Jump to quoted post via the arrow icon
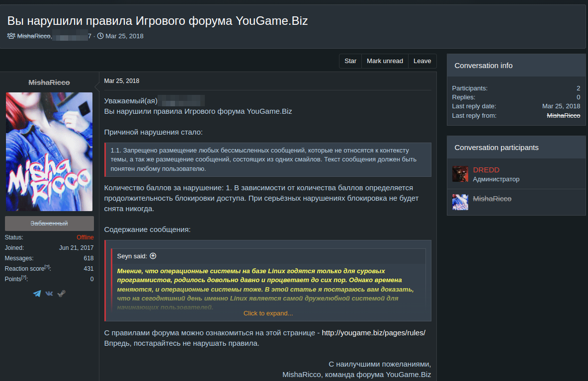Viewport: 588px width, 381px height. point(153,255)
